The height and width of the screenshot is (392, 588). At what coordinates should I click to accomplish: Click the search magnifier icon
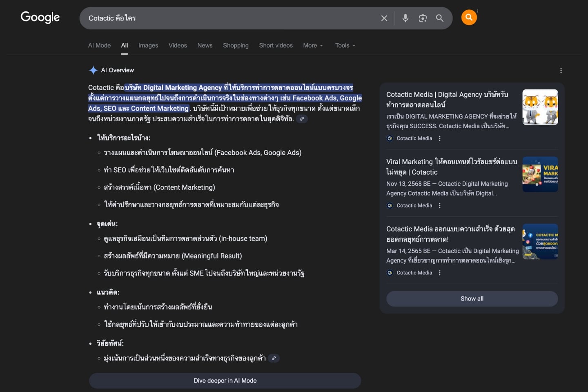click(440, 18)
